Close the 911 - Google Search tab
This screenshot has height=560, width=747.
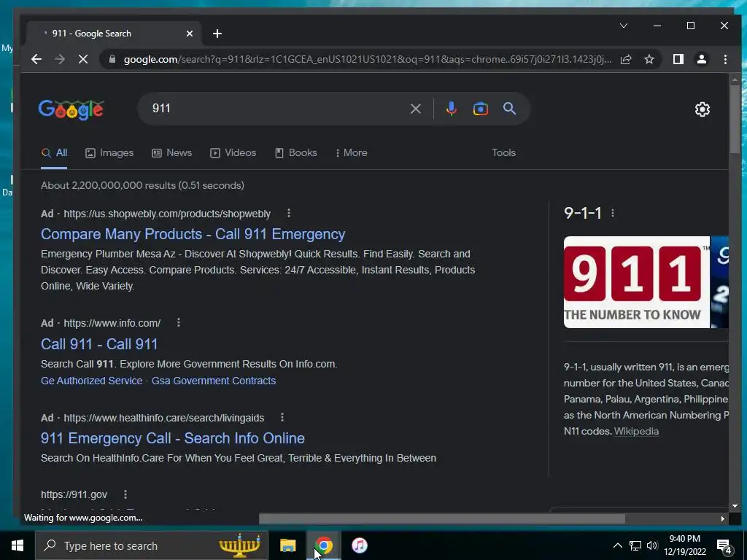190,34
